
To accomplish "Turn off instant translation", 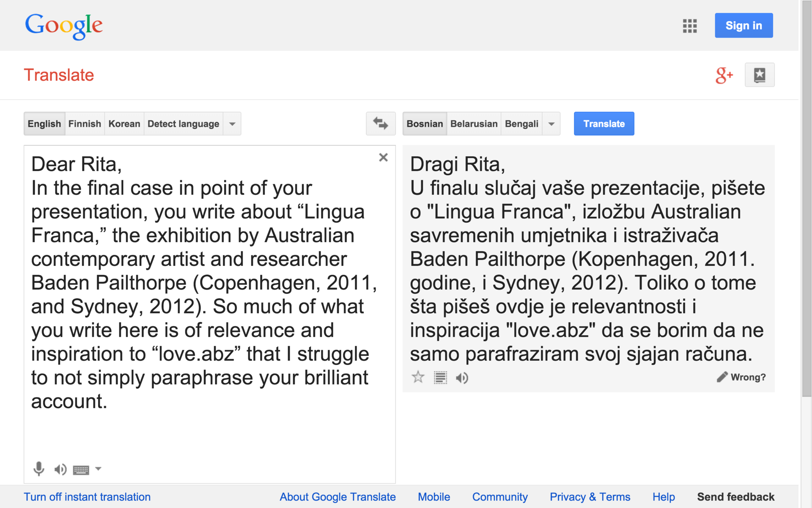I will tap(87, 497).
